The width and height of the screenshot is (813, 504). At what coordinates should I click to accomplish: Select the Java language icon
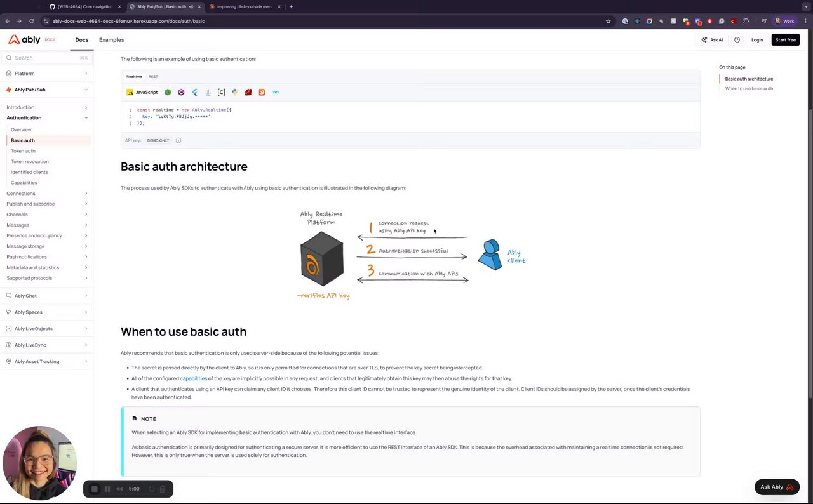click(x=208, y=92)
